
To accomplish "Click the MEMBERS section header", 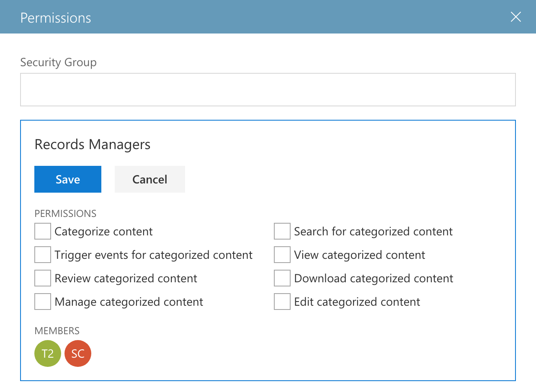I will click(57, 331).
